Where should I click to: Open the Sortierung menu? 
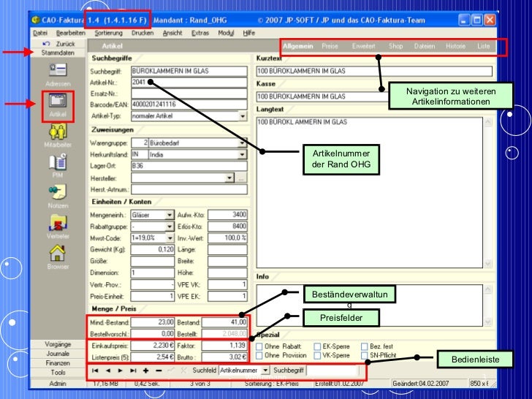pos(109,33)
